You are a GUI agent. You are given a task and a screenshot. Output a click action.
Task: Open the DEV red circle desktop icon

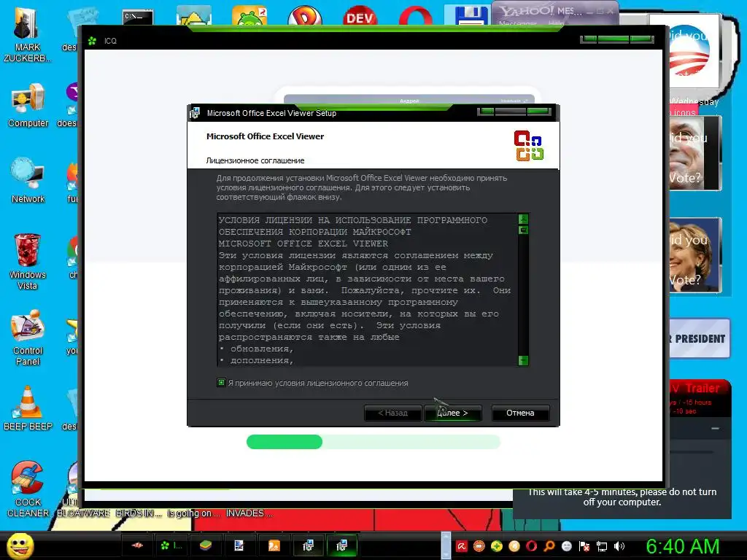click(360, 16)
